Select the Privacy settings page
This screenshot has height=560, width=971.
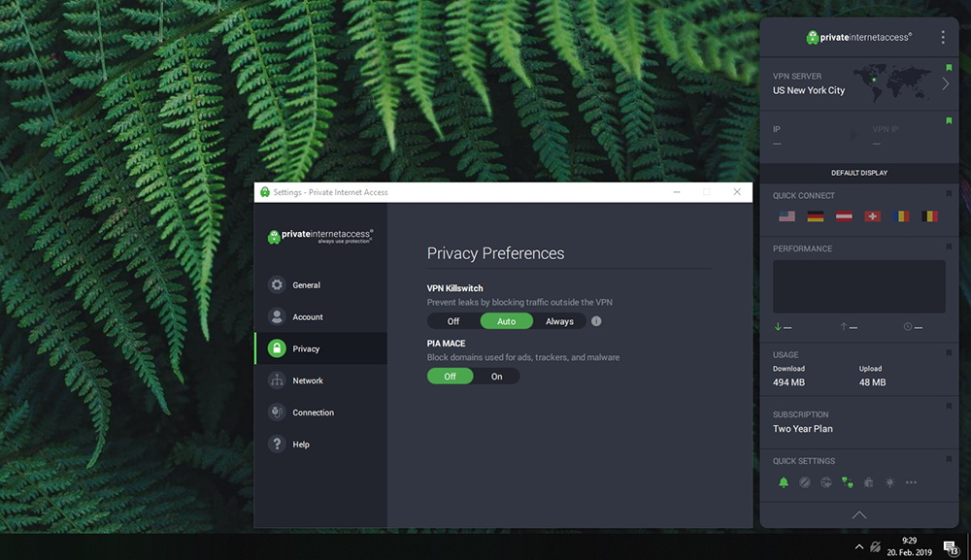320,348
